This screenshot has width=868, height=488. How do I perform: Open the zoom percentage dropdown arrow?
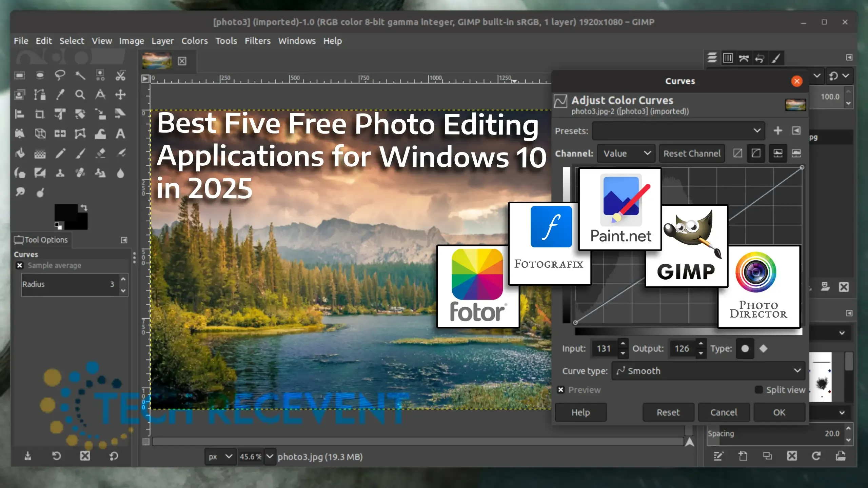pos(270,456)
